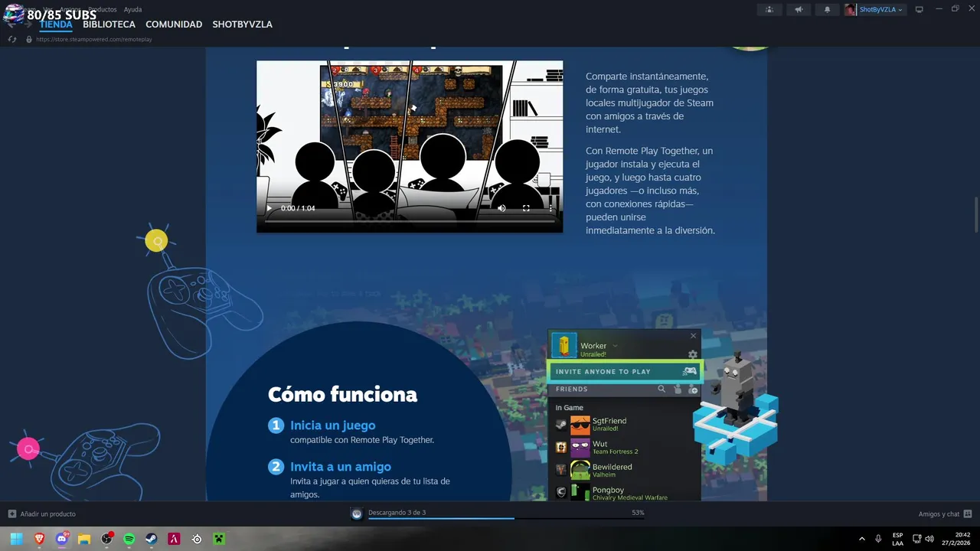The width and height of the screenshot is (980, 551).
Task: Click the 'Invita a un amigo' heading
Action: coord(341,466)
